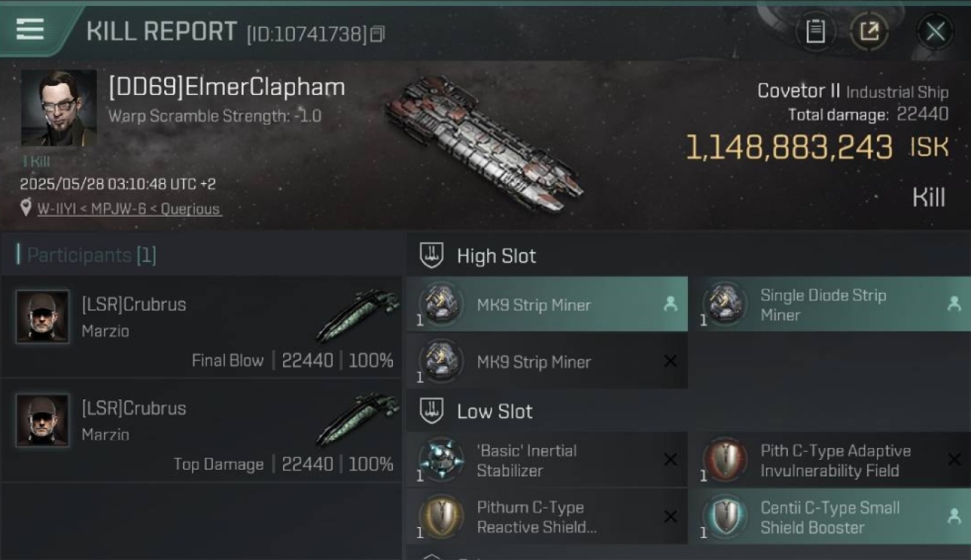Click the Pithum C-Type Reactive Shield icon
The image size is (971, 560).
[x=440, y=517]
